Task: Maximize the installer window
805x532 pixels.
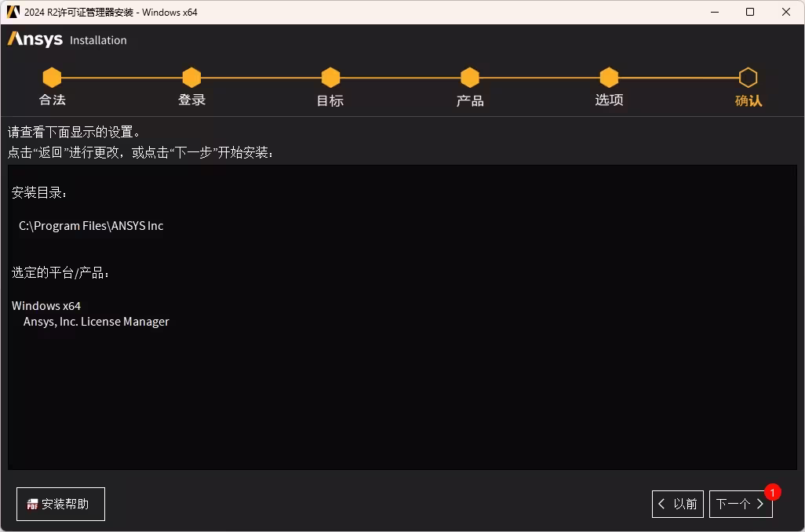Action: coord(750,12)
